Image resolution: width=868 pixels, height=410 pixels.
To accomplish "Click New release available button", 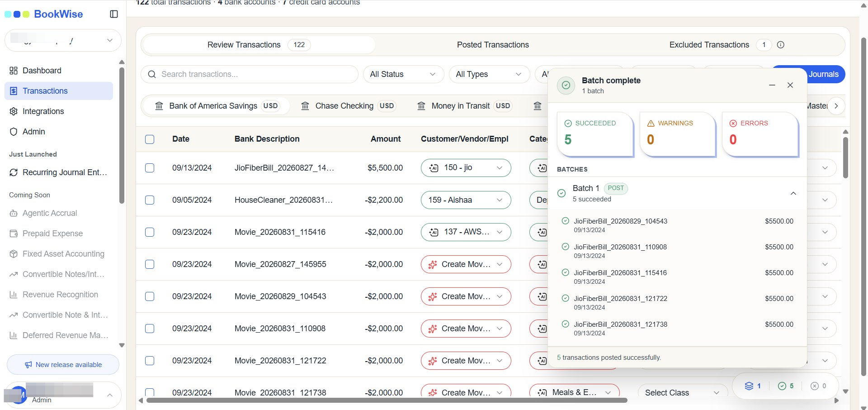I will [x=63, y=365].
